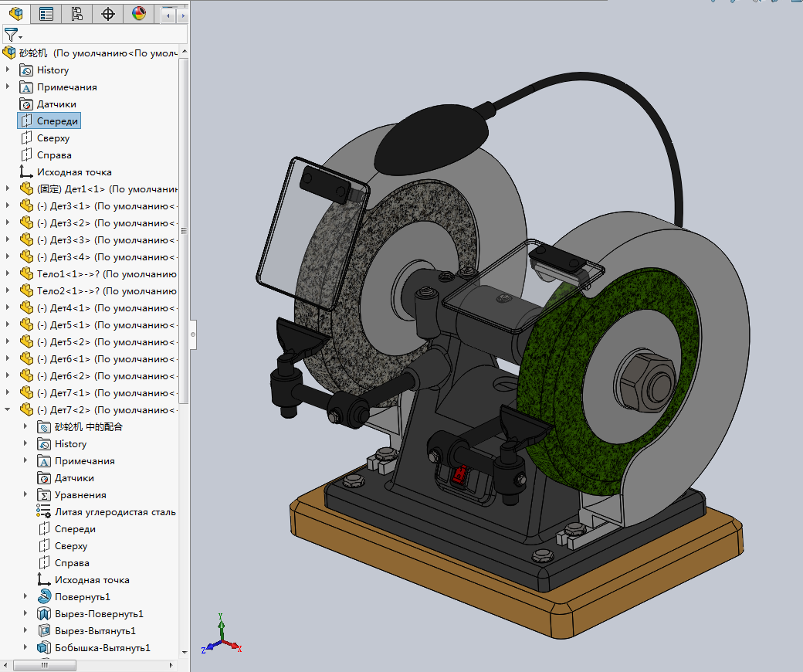Click the Тело1<1> component icon
803x672 pixels.
[x=27, y=273]
